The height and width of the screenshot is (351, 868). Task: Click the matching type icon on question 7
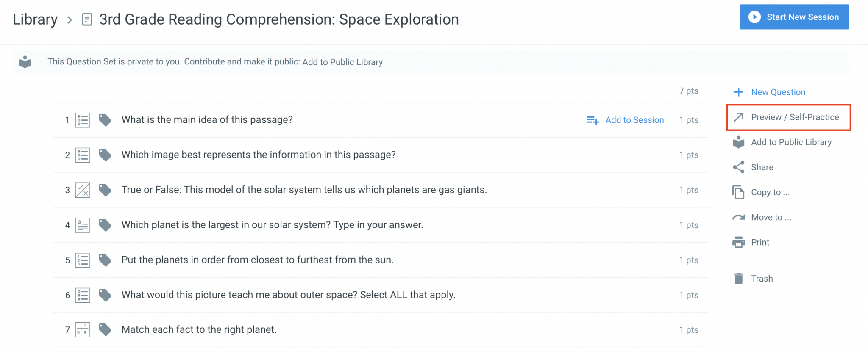coord(83,330)
